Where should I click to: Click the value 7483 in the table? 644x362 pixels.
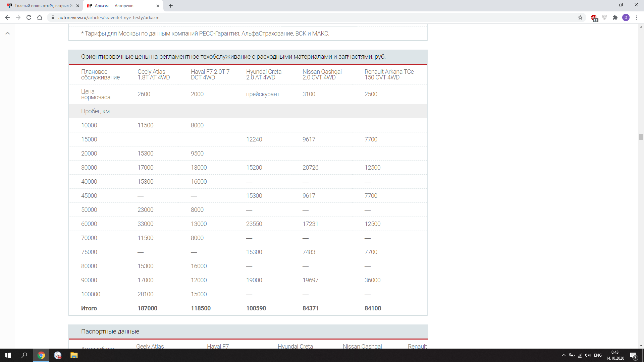point(309,252)
